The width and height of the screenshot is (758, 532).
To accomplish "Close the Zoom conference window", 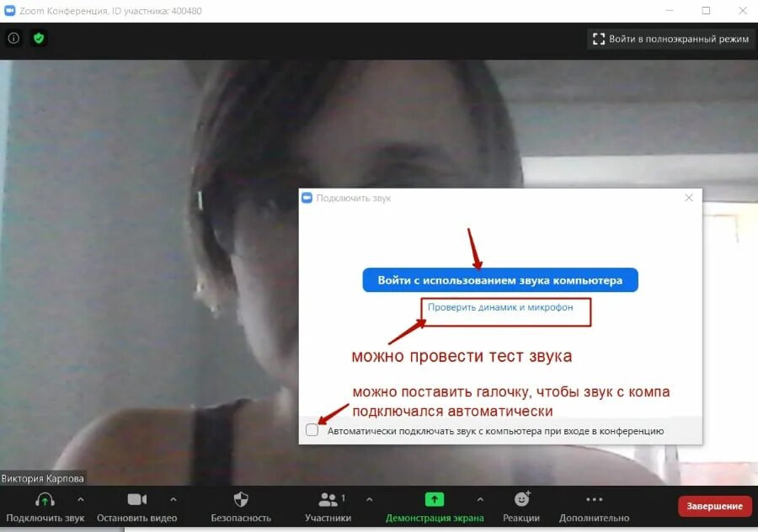I will [743, 10].
